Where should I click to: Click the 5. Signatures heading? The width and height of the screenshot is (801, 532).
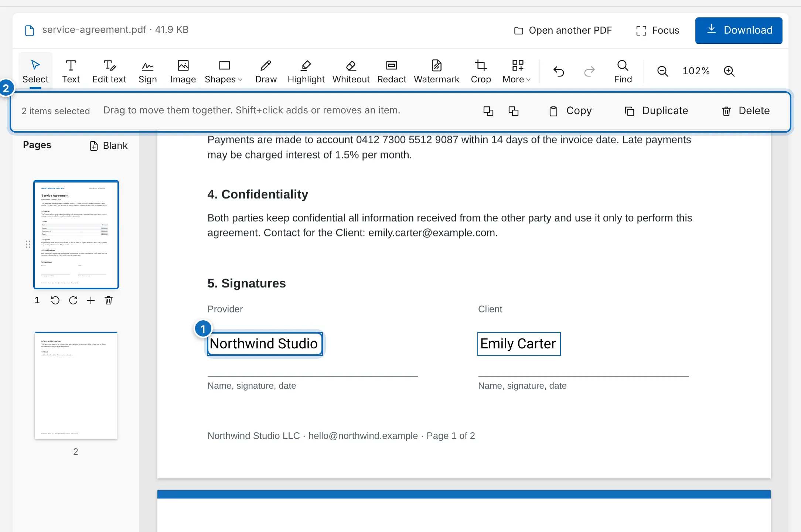(246, 283)
